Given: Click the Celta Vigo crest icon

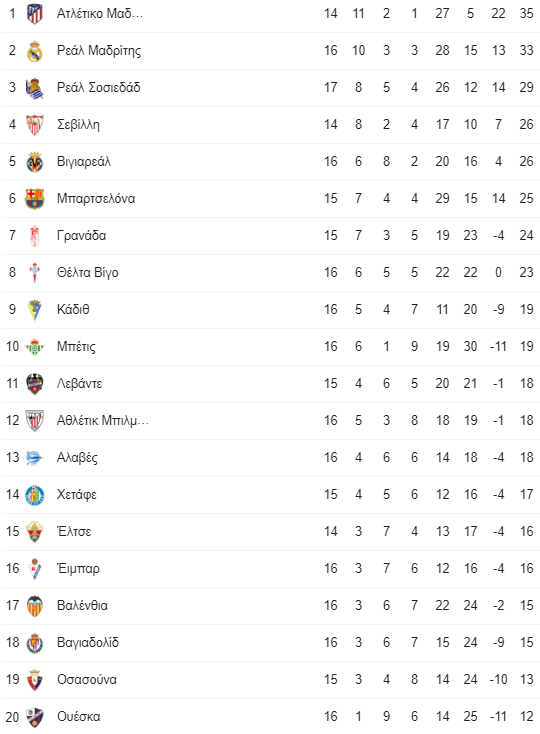Looking at the screenshot, I should click(35, 272).
